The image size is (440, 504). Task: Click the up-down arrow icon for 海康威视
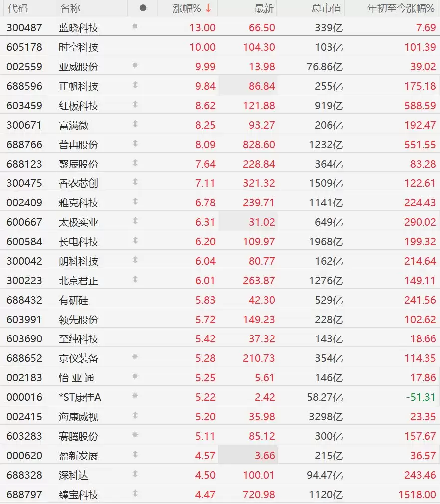click(x=135, y=415)
